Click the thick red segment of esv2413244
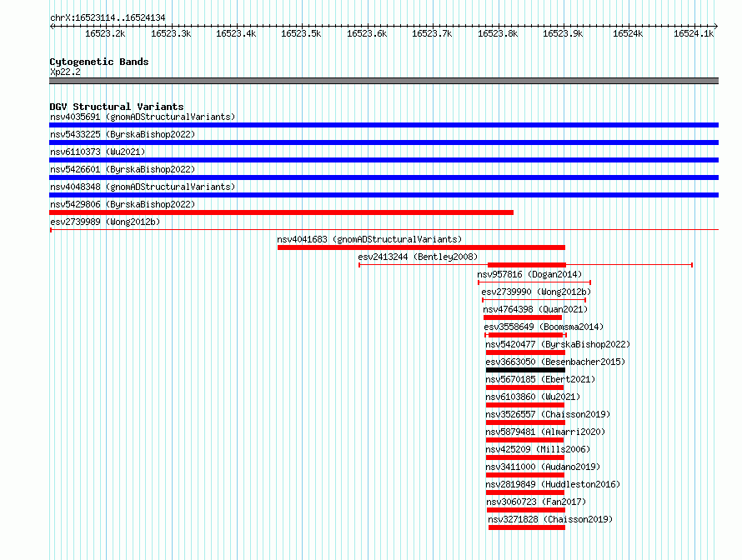742x560 pixels. click(527, 265)
